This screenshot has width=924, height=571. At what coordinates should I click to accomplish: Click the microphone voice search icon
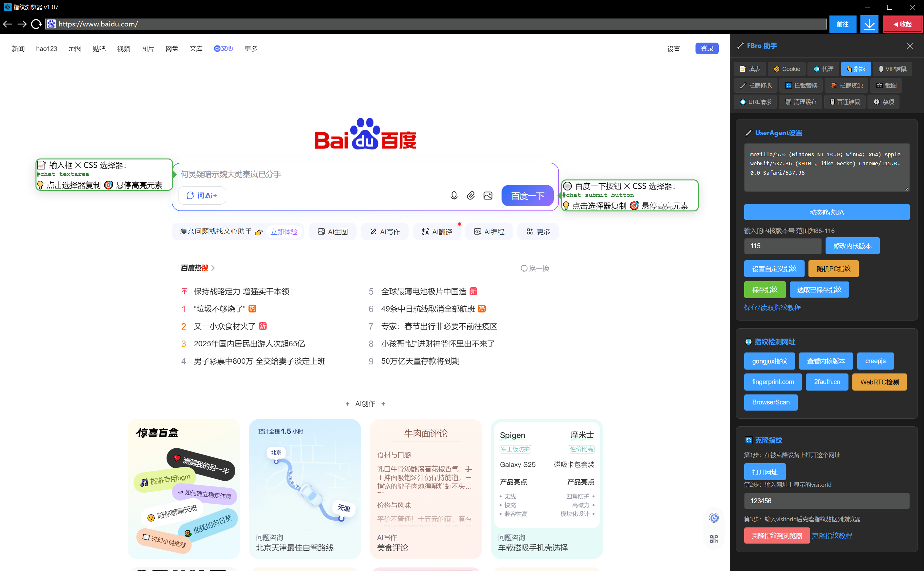tap(454, 196)
